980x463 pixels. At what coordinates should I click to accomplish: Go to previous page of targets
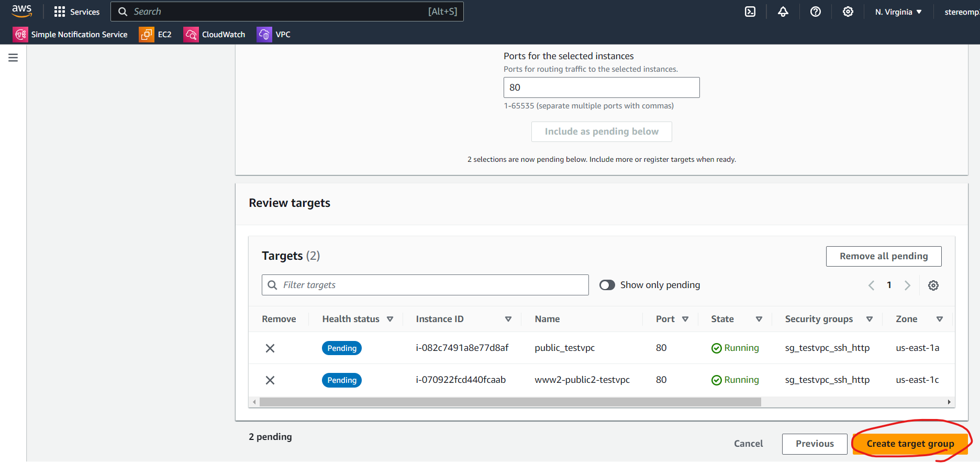[871, 285]
